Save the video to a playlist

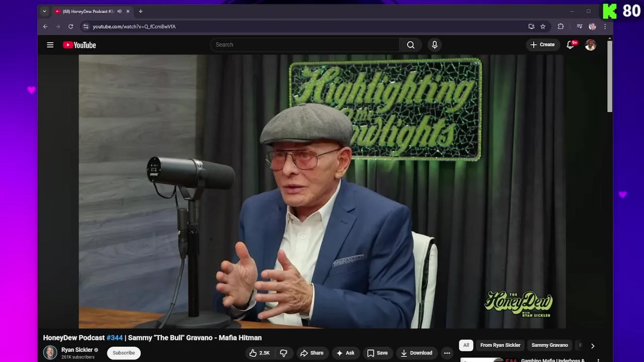coord(377,353)
